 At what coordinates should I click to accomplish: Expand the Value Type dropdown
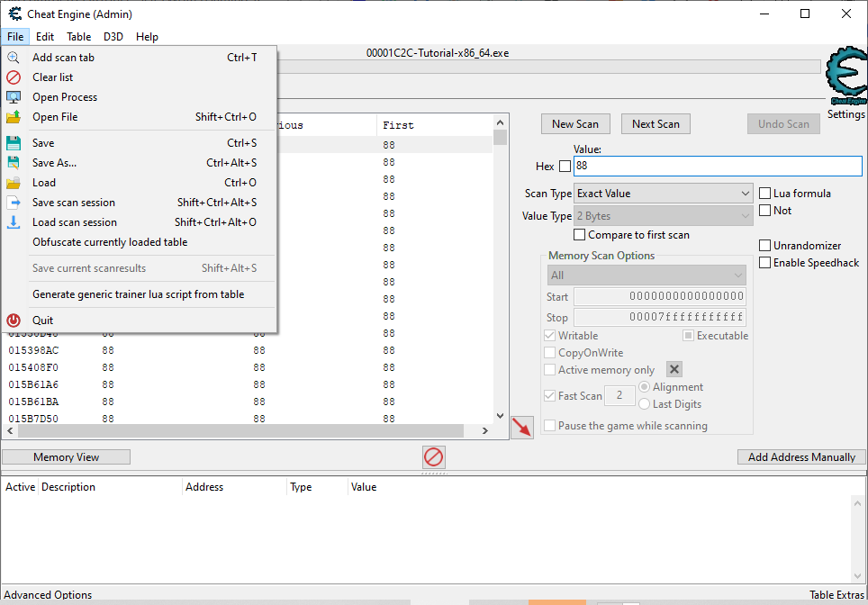click(663, 216)
